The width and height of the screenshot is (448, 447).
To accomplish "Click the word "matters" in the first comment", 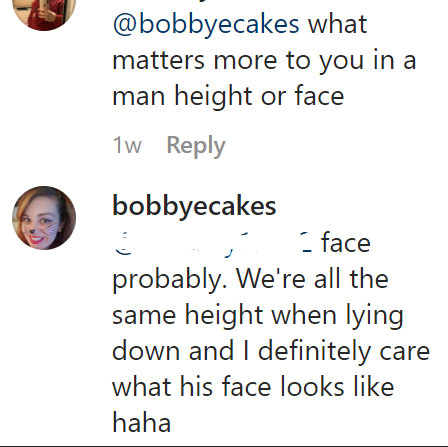I will 159,61.
